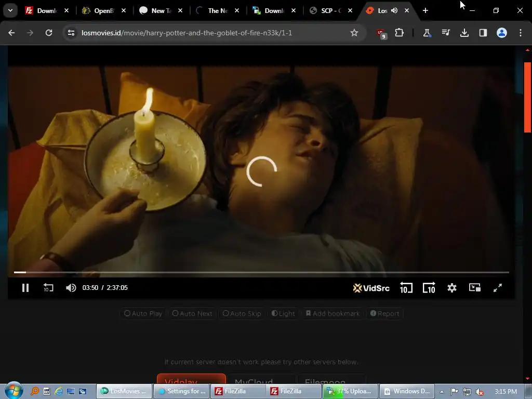Pause the video playback

(x=25, y=288)
